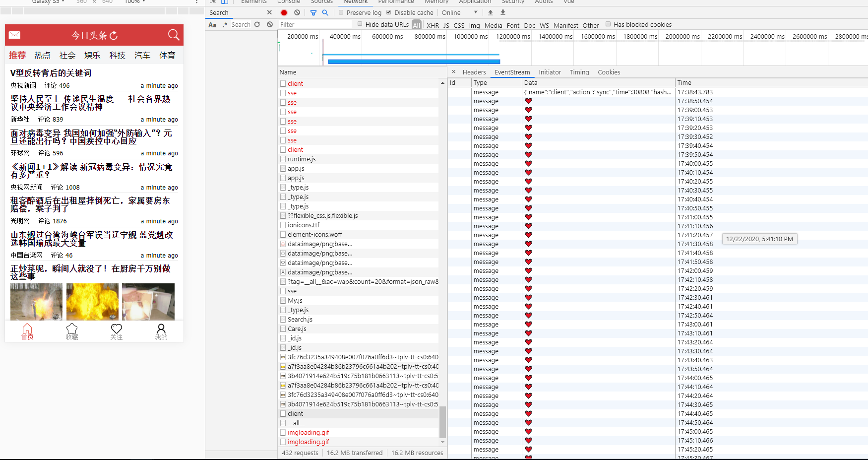
Task: Open the Cookies tab
Action: pos(609,72)
